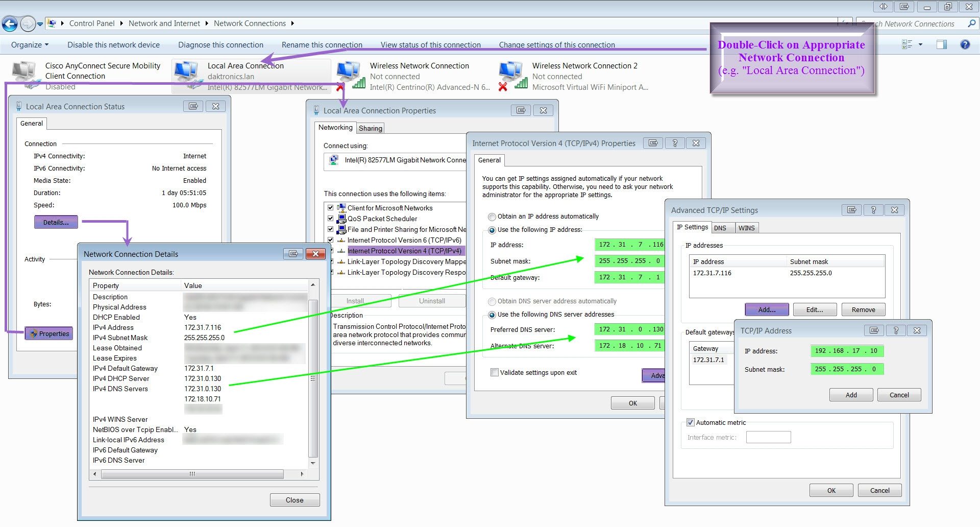Screen dimensions: 980x527
Task: Click the Local Area Connection adapter icon
Action: coord(187,75)
